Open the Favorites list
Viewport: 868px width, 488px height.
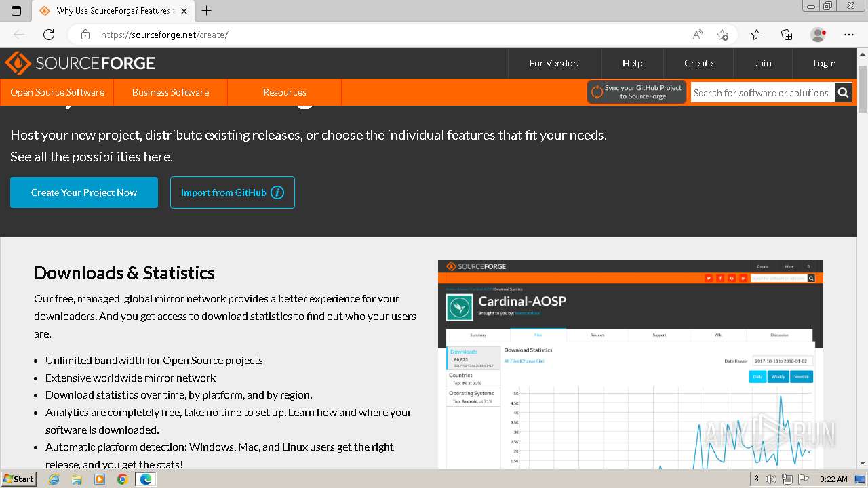pos(757,35)
